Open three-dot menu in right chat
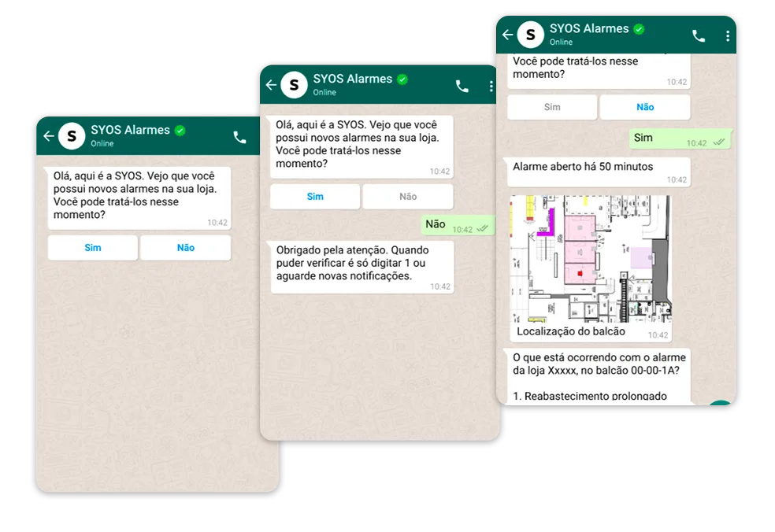Screen dimensions: 775x532 [x=728, y=35]
